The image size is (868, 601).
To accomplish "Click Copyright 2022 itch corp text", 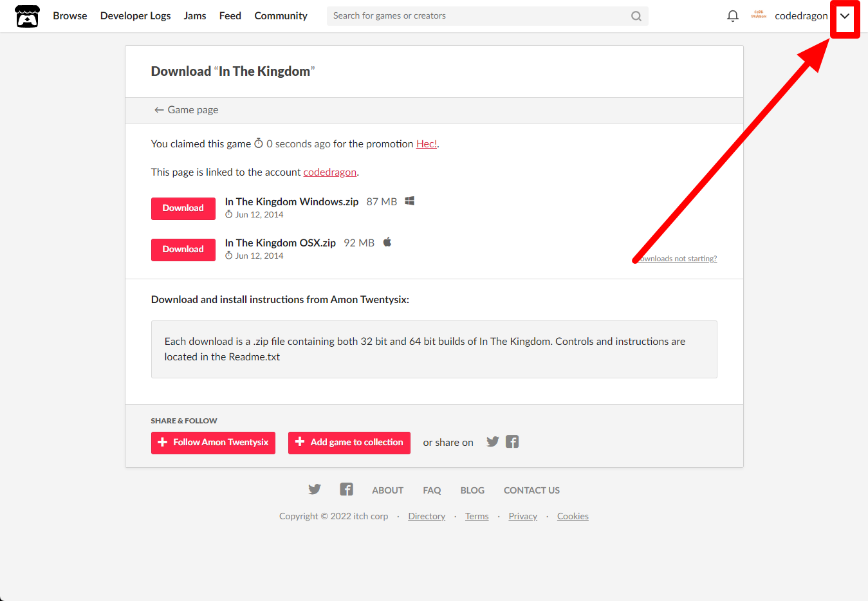I will point(333,516).
